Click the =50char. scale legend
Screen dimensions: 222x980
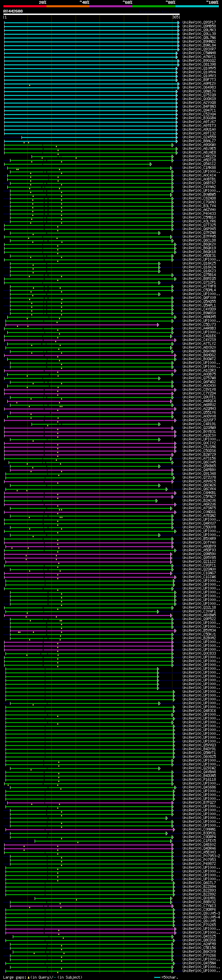(166, 977)
